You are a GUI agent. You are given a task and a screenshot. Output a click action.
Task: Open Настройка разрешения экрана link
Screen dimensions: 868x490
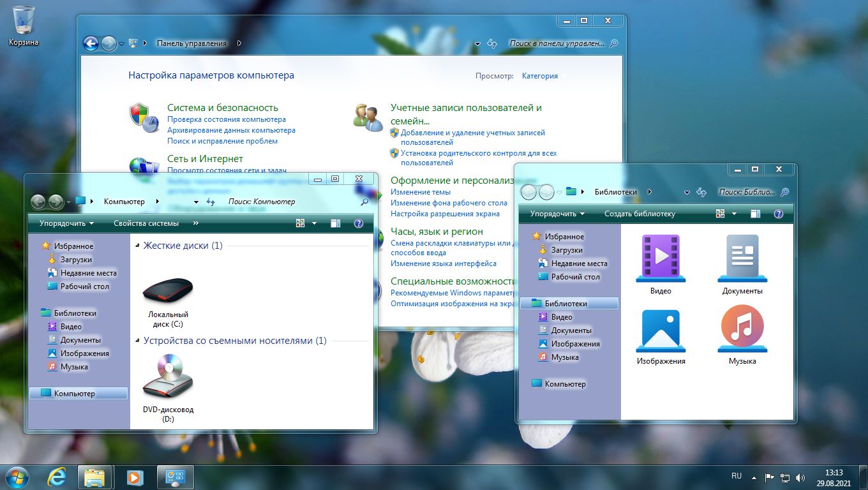click(445, 214)
